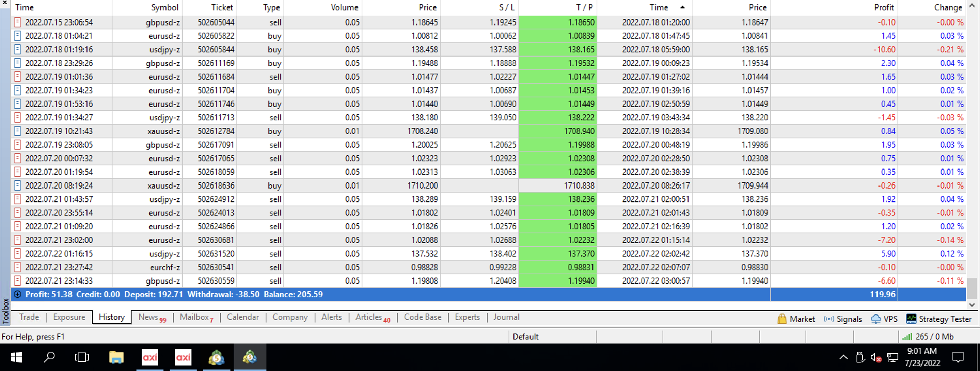Screen dimensions: 980x371
Task: Click the Profit column header
Action: [883, 7]
